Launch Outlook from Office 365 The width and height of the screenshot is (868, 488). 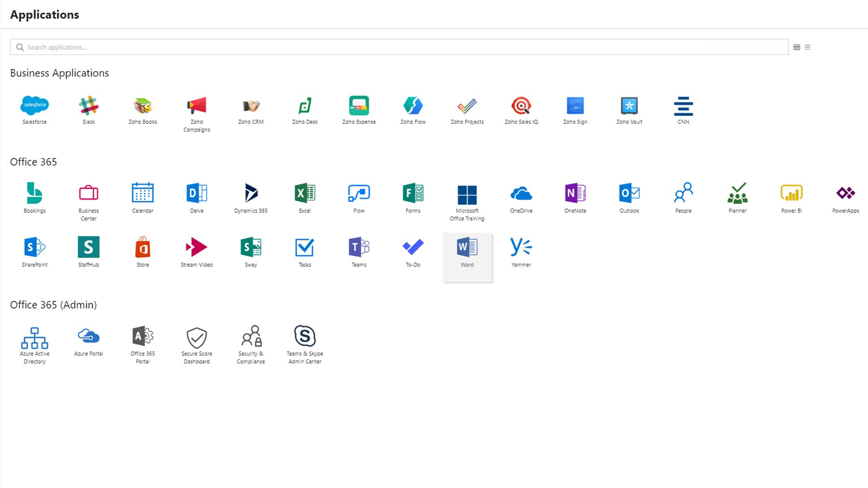pyautogui.click(x=629, y=194)
